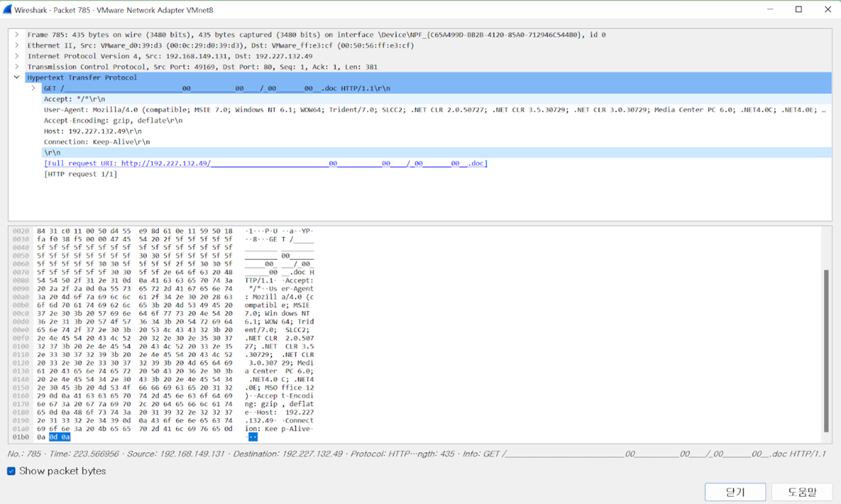Select the HTTP request 1/1 item
This screenshot has width=841, height=504.
coord(80,174)
